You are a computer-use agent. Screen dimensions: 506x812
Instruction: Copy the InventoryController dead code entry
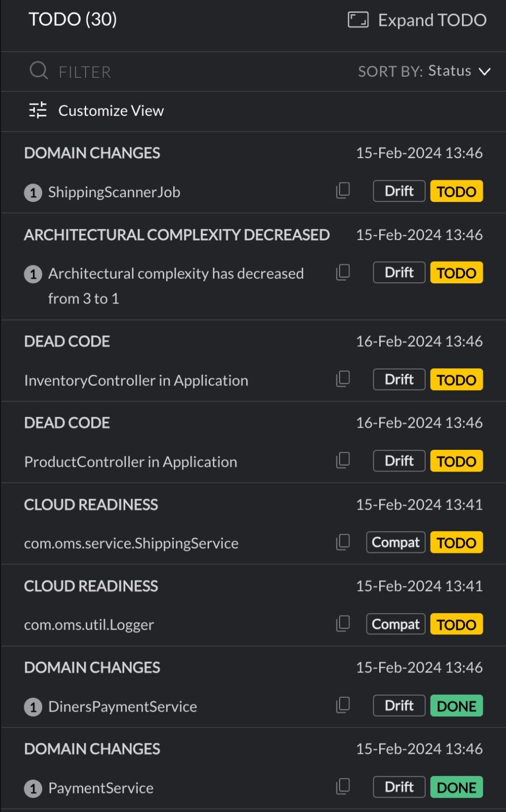tap(342, 379)
